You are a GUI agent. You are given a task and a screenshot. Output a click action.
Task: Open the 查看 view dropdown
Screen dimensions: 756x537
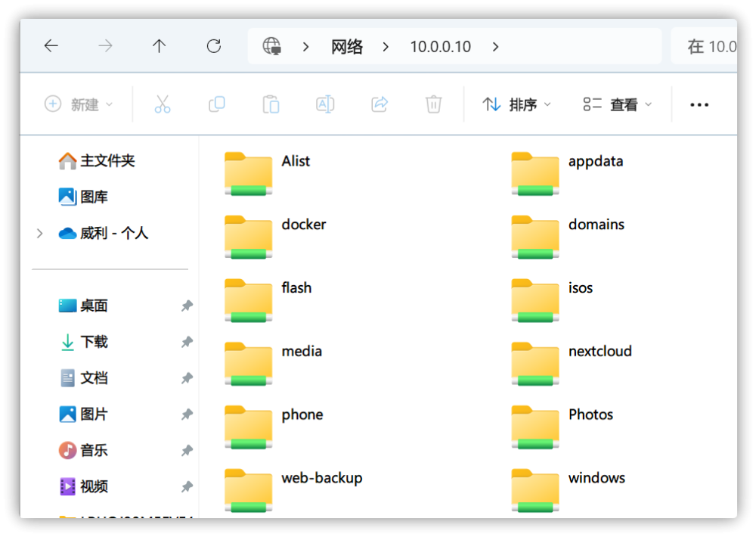coord(617,104)
